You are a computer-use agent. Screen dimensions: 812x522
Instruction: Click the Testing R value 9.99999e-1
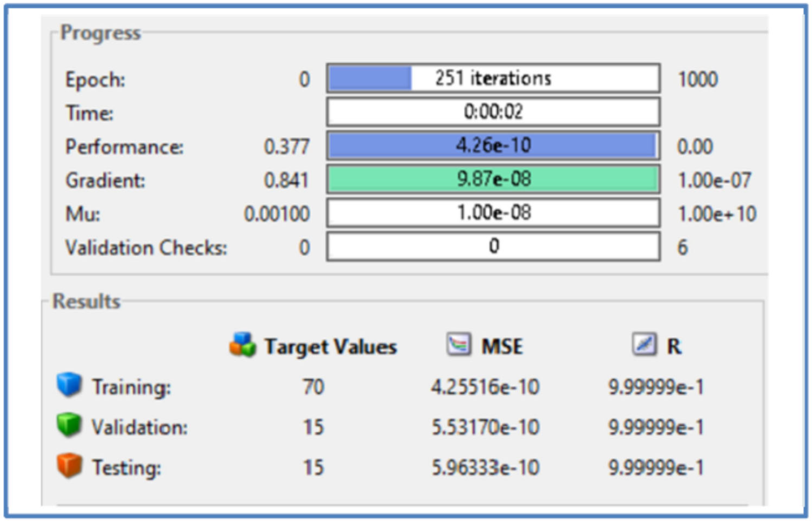pyautogui.click(x=656, y=467)
